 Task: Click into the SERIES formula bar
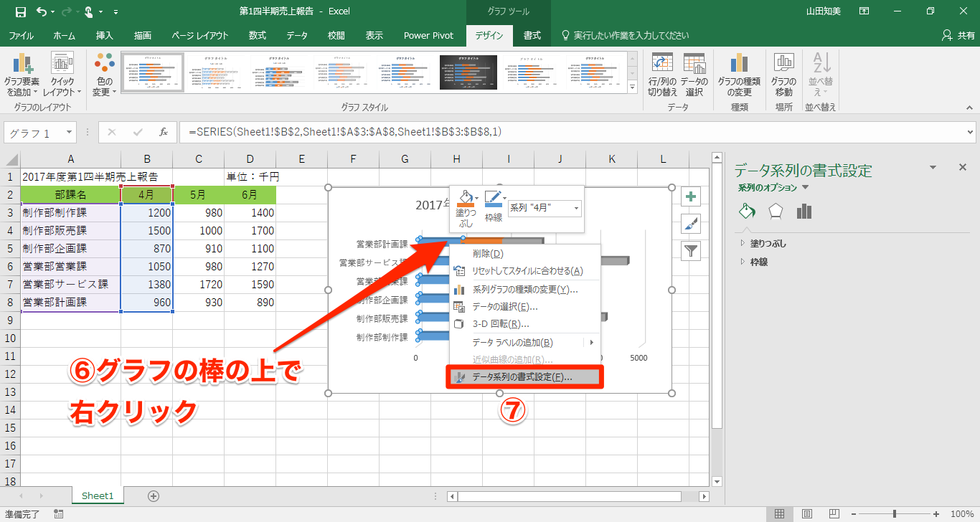pos(570,132)
